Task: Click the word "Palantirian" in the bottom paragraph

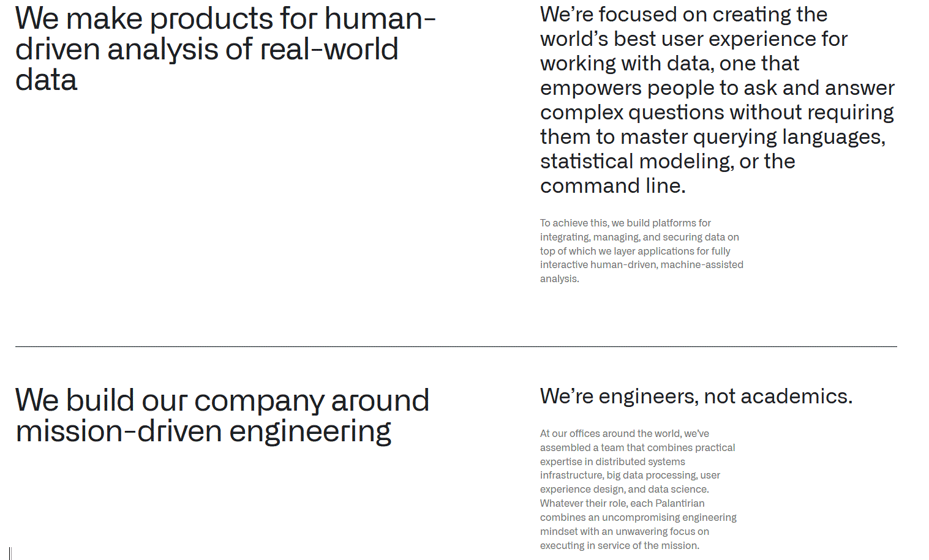Action: 680,503
